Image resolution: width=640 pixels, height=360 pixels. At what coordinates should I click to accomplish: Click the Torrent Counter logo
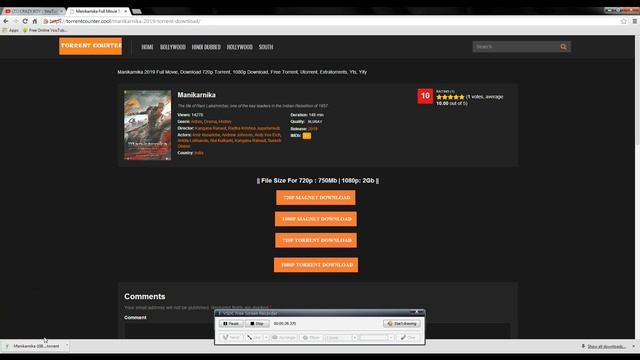[90, 46]
